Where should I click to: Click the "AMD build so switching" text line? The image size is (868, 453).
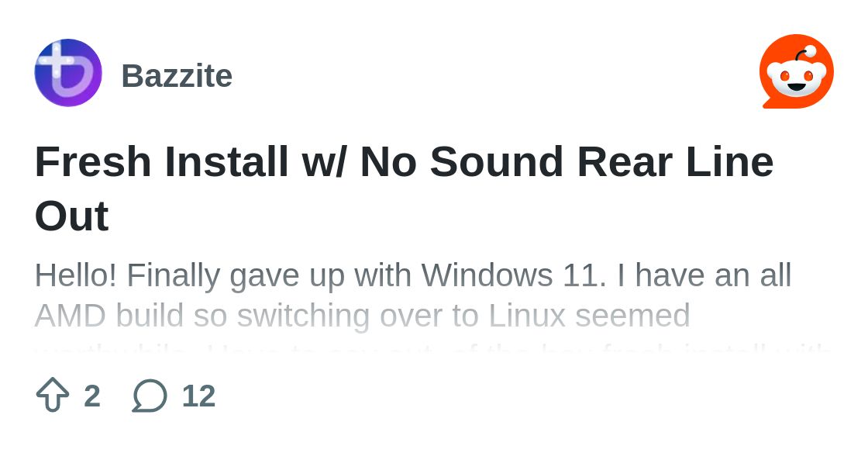[362, 316]
